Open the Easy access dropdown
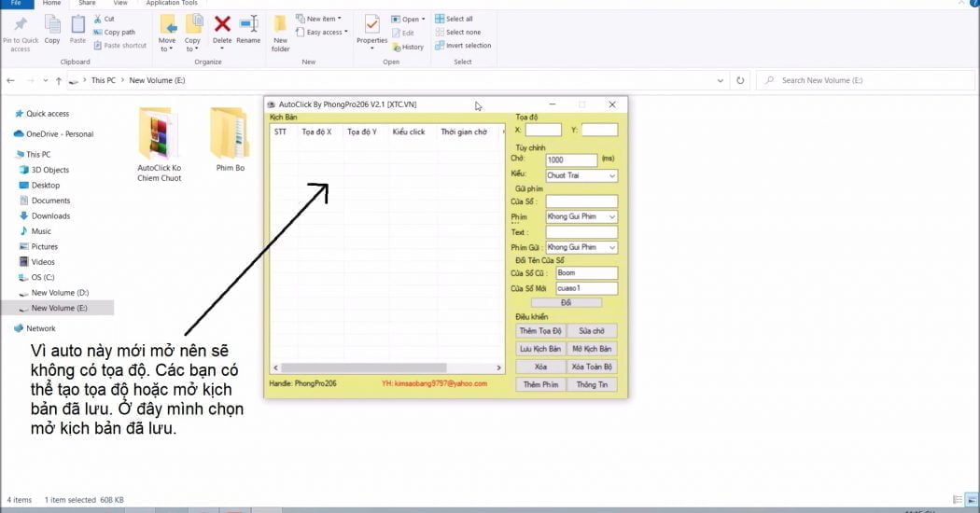 (x=322, y=32)
